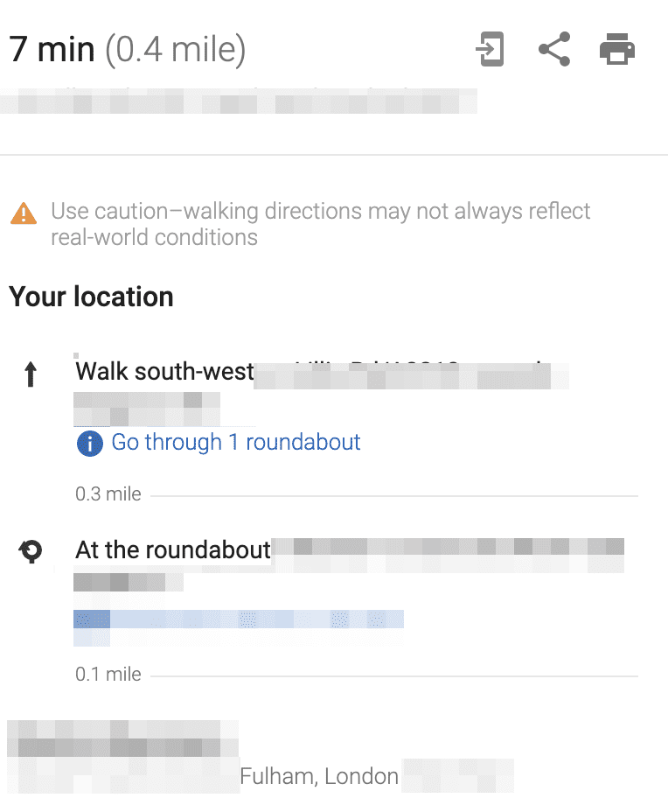Click the orange caution warning icon
668x812 pixels.
(x=24, y=213)
